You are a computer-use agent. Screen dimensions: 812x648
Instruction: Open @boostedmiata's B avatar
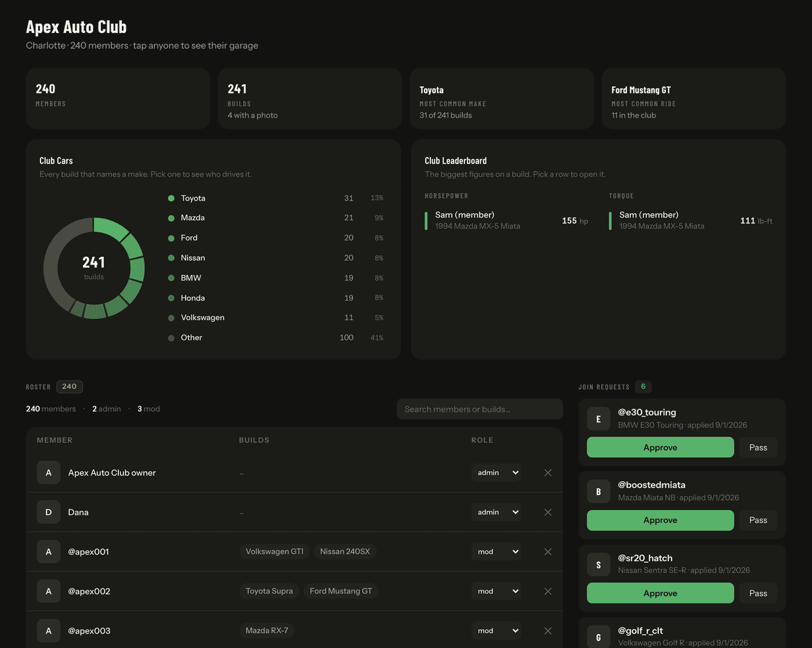[599, 492]
